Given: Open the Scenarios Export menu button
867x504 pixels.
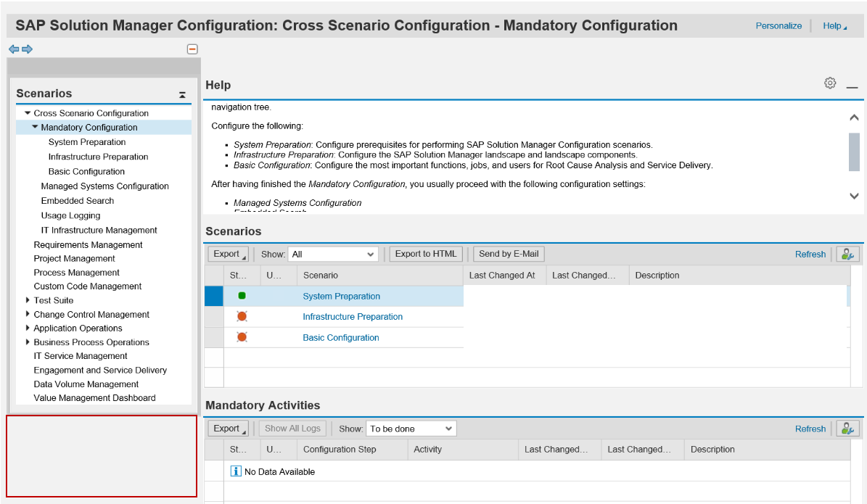Looking at the screenshot, I should point(228,255).
